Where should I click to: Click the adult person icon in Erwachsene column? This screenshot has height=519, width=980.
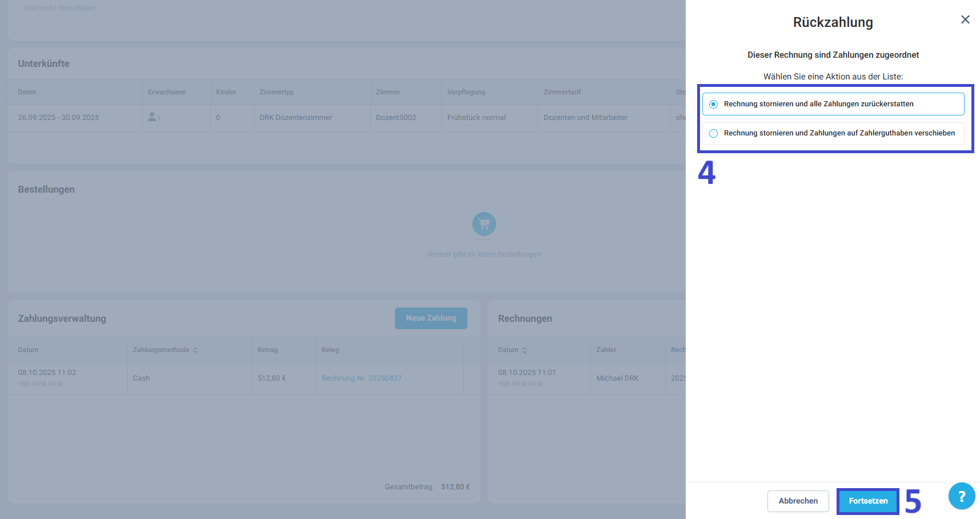click(152, 117)
